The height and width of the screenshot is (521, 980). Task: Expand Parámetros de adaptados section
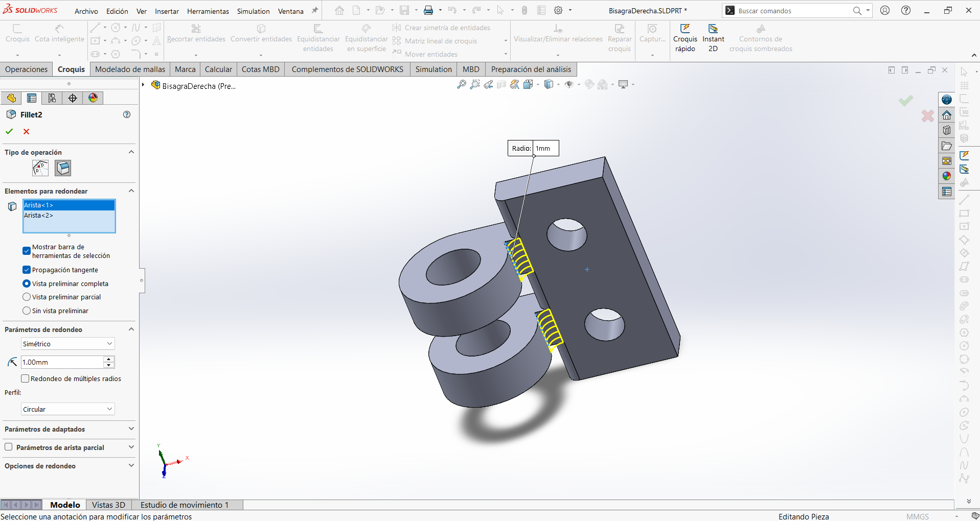[131, 429]
